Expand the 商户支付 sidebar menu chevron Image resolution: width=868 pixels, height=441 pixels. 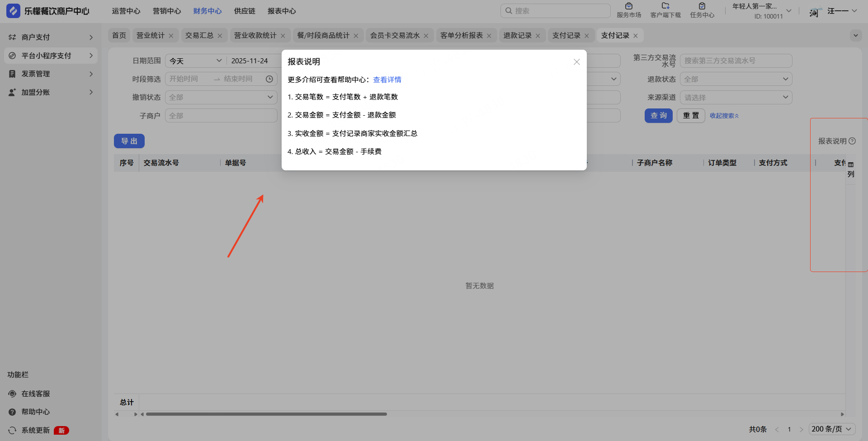pos(91,37)
